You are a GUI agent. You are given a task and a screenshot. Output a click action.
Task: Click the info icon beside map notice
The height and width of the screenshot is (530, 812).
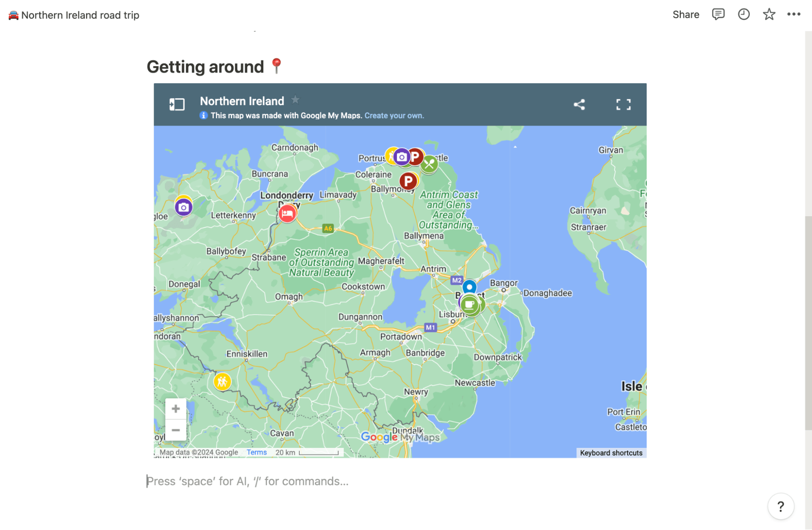(x=204, y=115)
